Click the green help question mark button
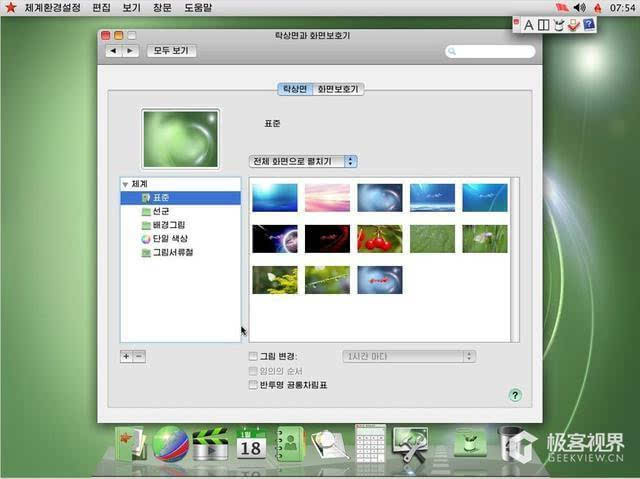Screen dimensions: 640x479 [x=515, y=395]
